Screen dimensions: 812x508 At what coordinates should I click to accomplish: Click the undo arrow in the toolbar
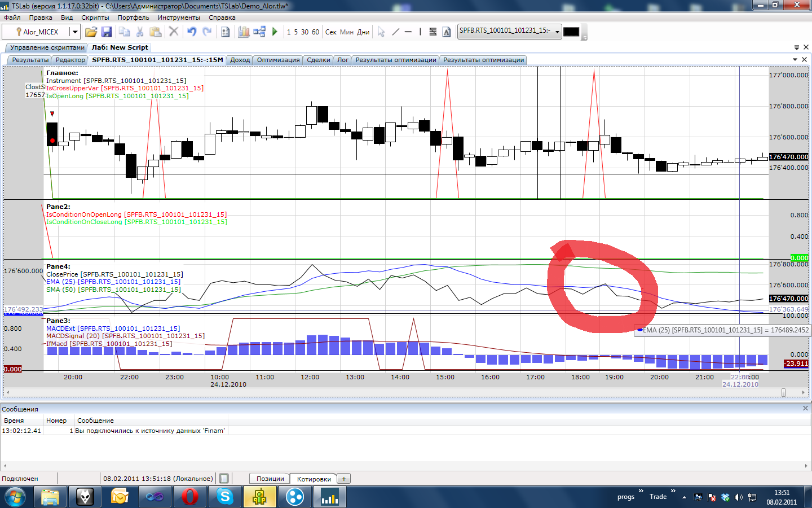click(x=192, y=32)
